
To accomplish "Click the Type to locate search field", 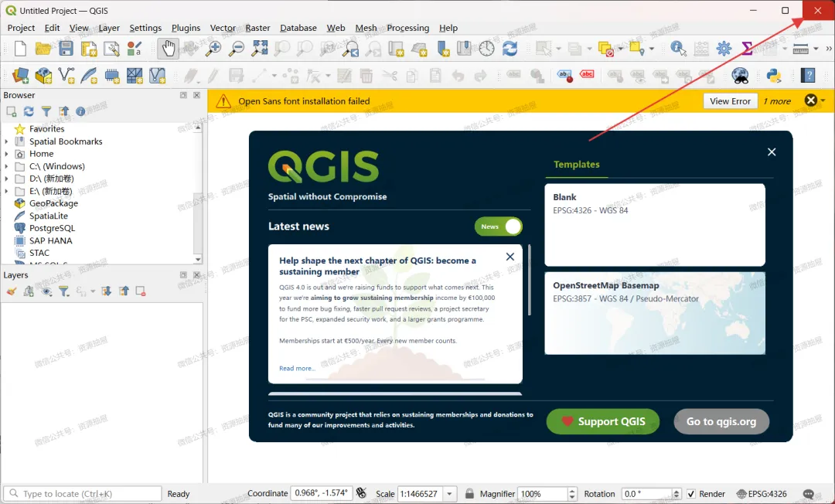I will pyautogui.click(x=83, y=494).
